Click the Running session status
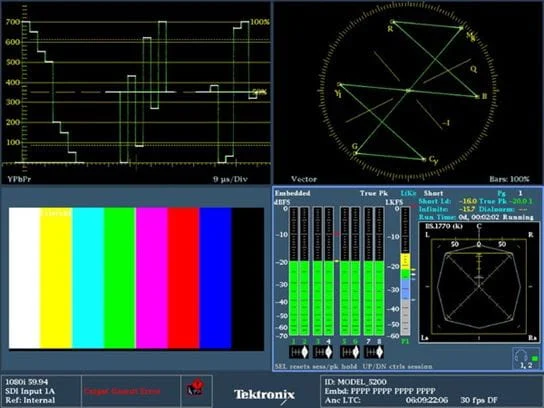544x408 pixels. click(518, 217)
